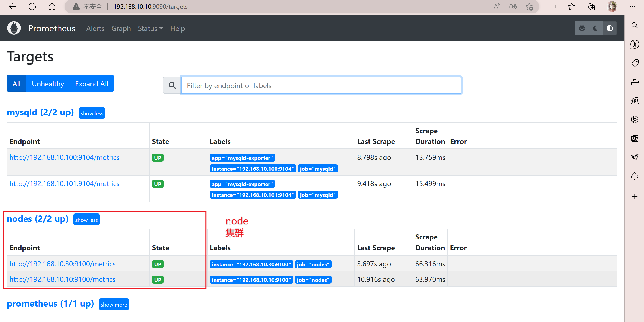Open 192.168.10.100:9104 metrics endpoint
The image size is (644, 322).
coord(64,157)
